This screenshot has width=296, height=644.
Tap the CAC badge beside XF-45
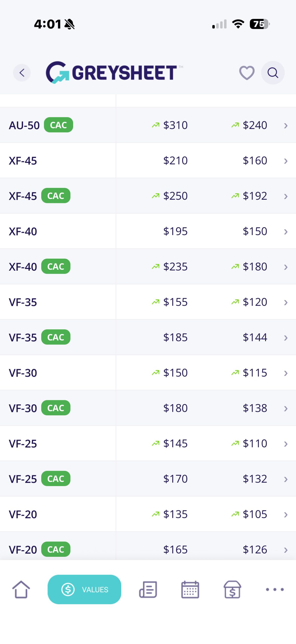[x=56, y=196]
